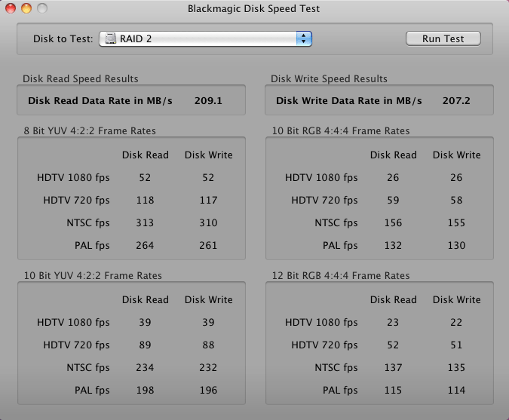Click 10 Bit RGB PAL read value 132
Image resolution: width=509 pixels, height=420 pixels.
[x=393, y=245]
